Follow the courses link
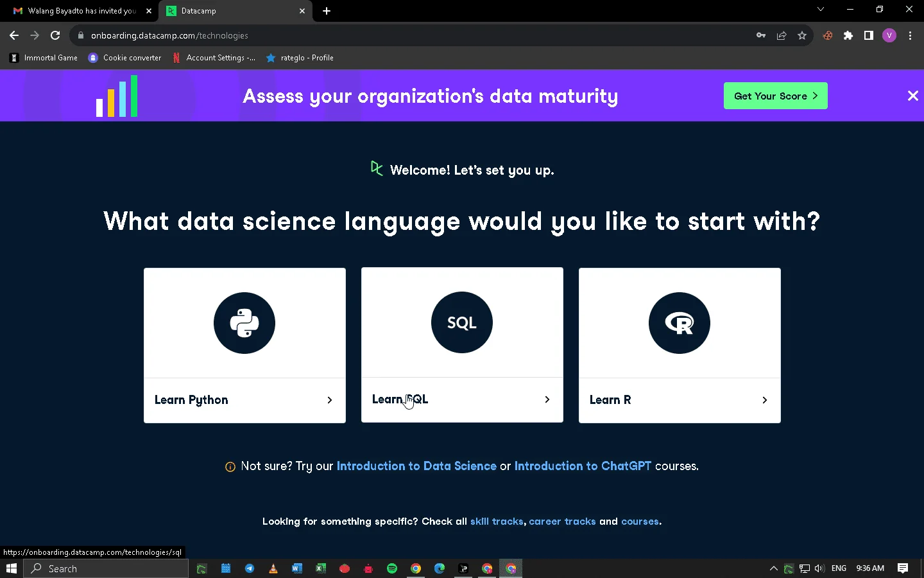Viewport: 924px width, 578px height. tap(640, 521)
